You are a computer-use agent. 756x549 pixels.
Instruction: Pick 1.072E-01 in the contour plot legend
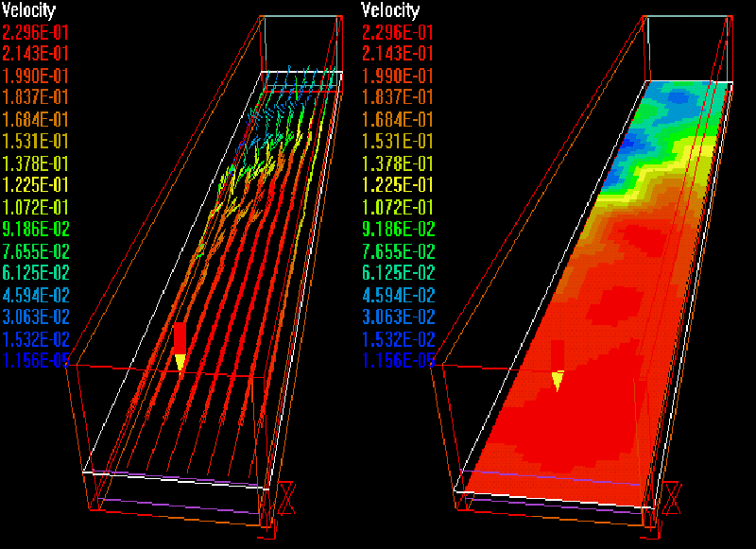(398, 207)
